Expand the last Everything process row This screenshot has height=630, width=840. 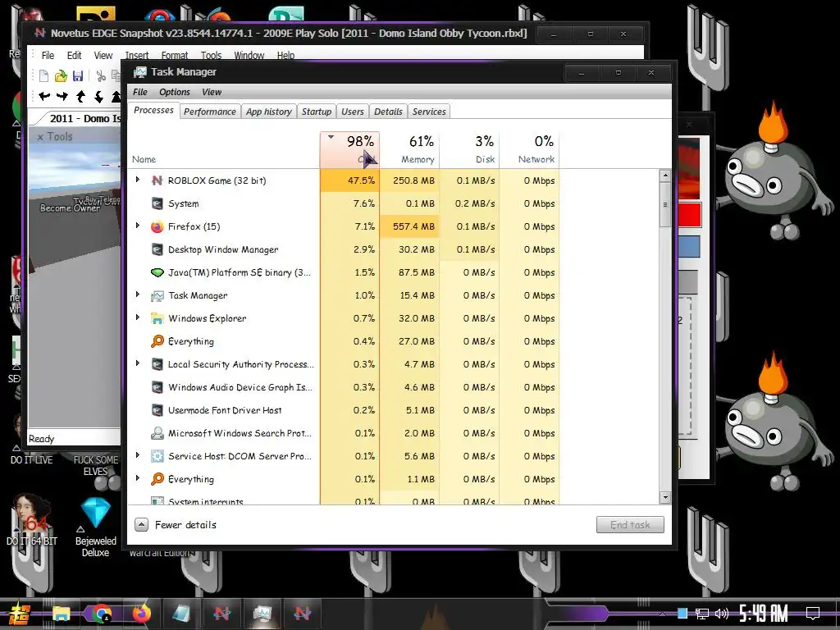tap(138, 478)
